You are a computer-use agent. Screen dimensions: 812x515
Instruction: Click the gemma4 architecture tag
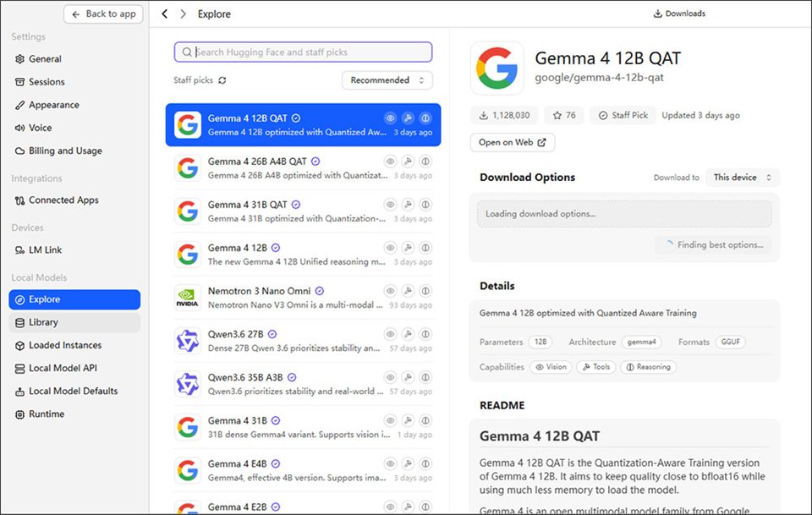click(x=642, y=342)
